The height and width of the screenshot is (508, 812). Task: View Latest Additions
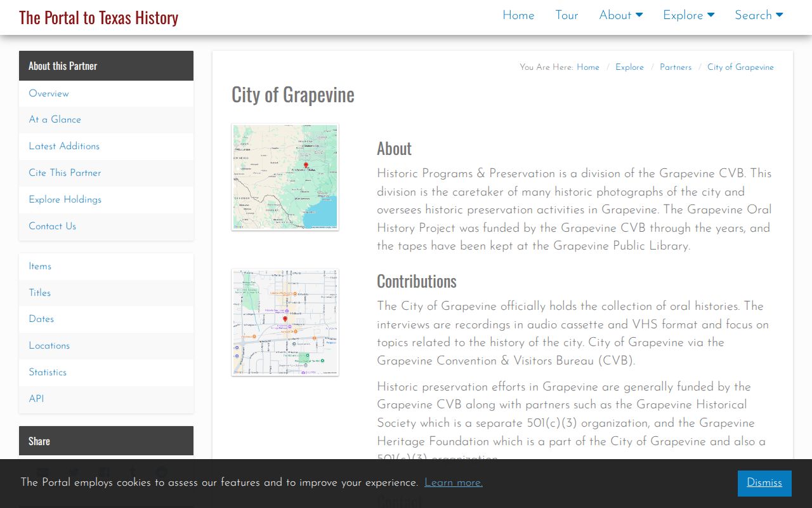pyautogui.click(x=106, y=146)
